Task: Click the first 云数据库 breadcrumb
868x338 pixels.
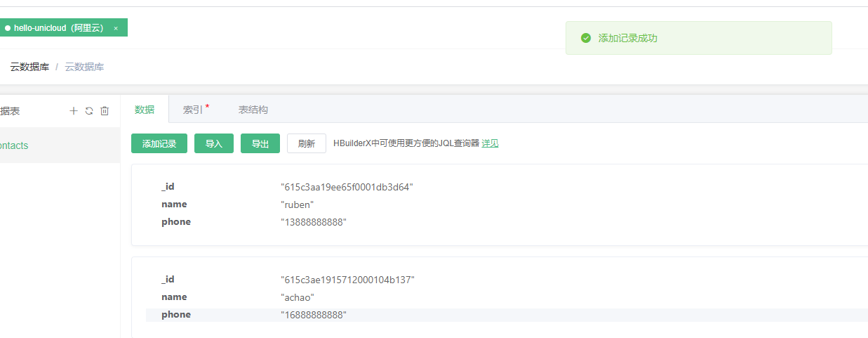Action: point(29,67)
